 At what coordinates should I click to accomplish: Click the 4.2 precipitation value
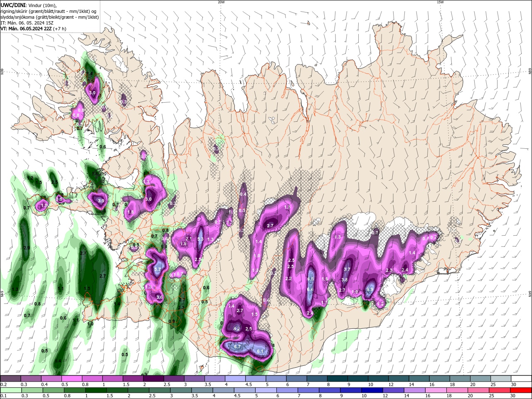[x=237, y=328]
